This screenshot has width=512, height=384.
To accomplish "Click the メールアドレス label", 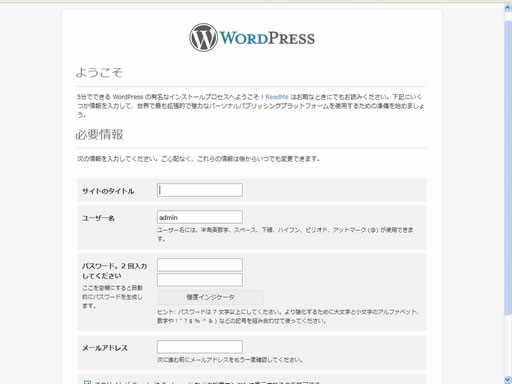I will pyautogui.click(x=105, y=348).
